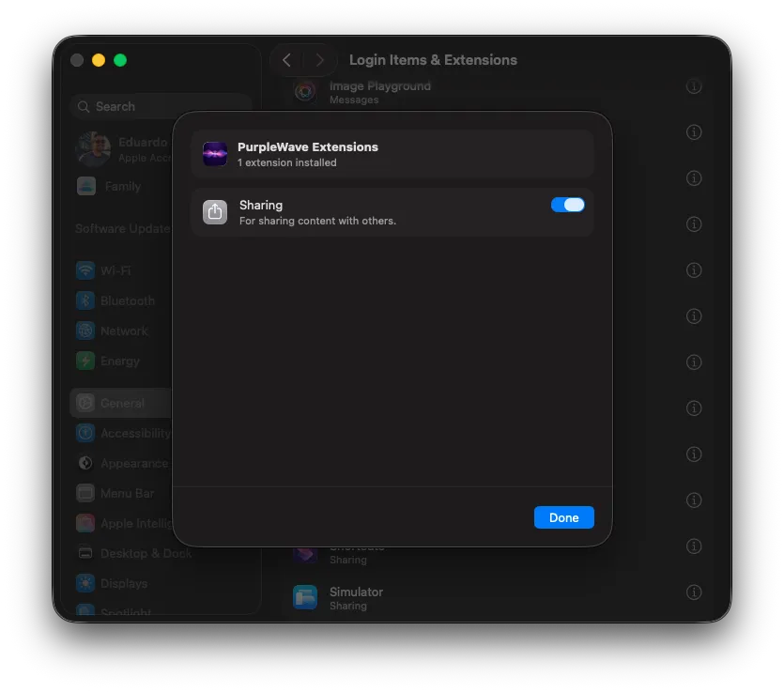
Task: Click the Done button
Action: coord(563,517)
